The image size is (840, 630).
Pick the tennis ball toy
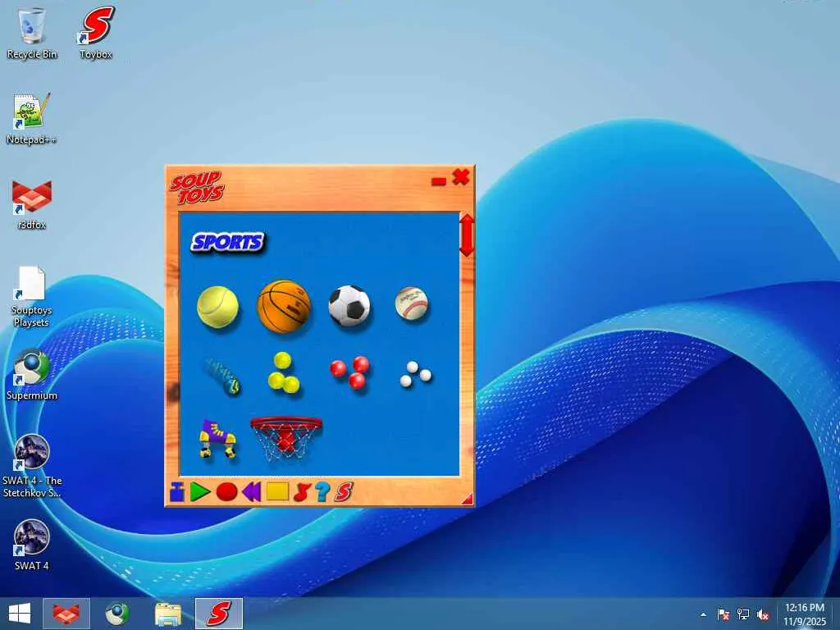[x=217, y=307]
